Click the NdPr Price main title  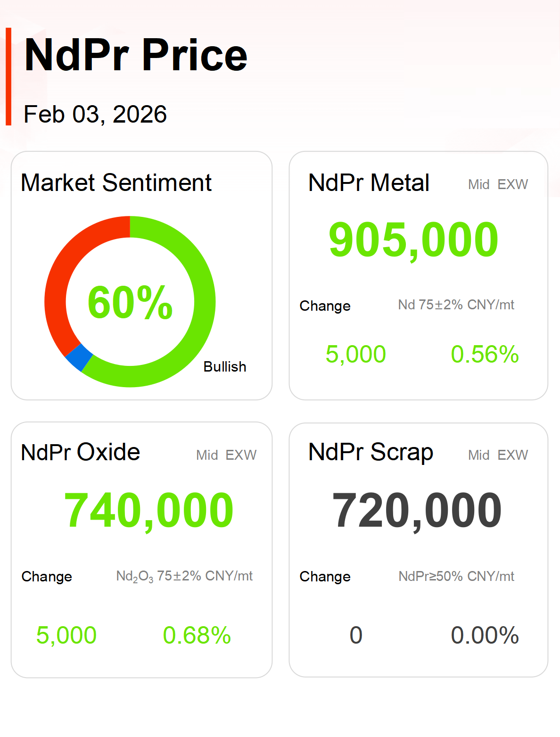[x=136, y=56]
